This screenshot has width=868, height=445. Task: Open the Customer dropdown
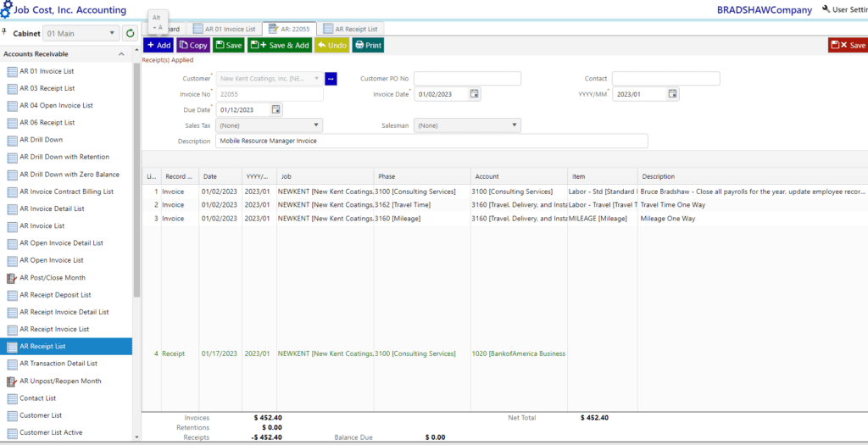point(269,79)
